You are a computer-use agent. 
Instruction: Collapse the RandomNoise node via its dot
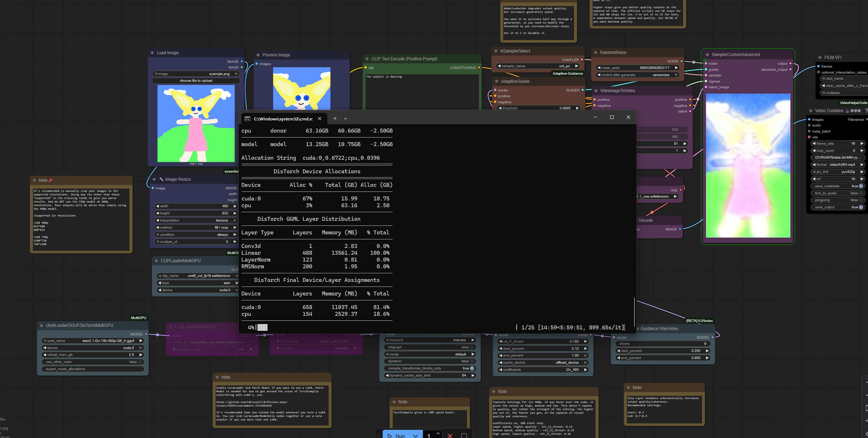click(x=596, y=53)
